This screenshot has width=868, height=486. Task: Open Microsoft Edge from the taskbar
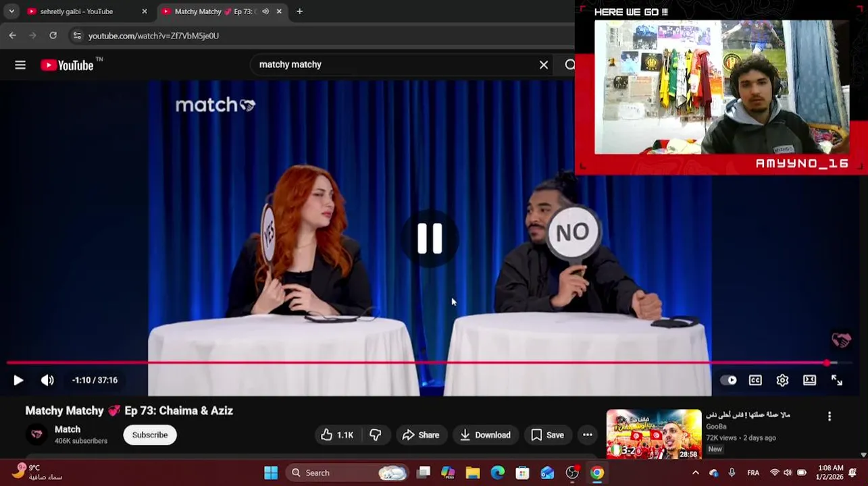[x=498, y=473]
